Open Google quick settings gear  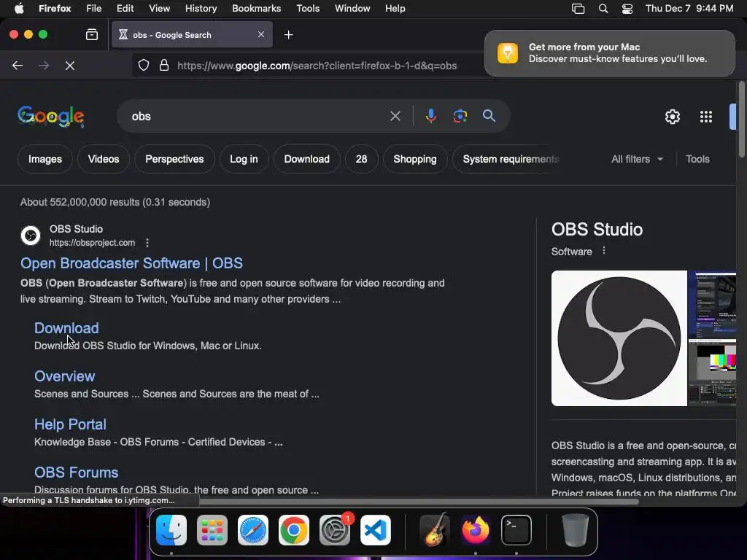pyautogui.click(x=672, y=117)
